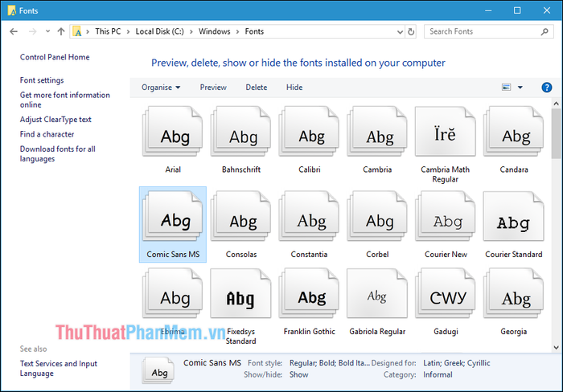This screenshot has height=392, width=563.
Task: Select the Franklin Gothic font icon
Action: [x=309, y=293]
